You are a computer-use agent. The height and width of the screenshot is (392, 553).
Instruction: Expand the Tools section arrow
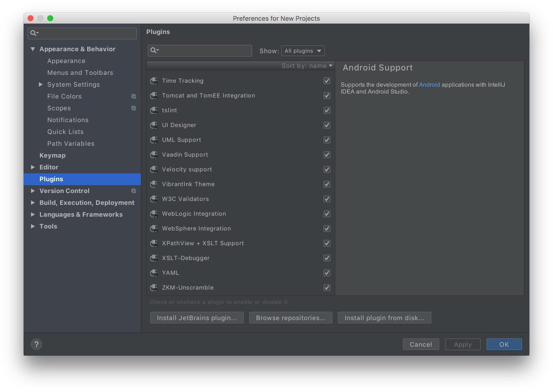tap(33, 227)
